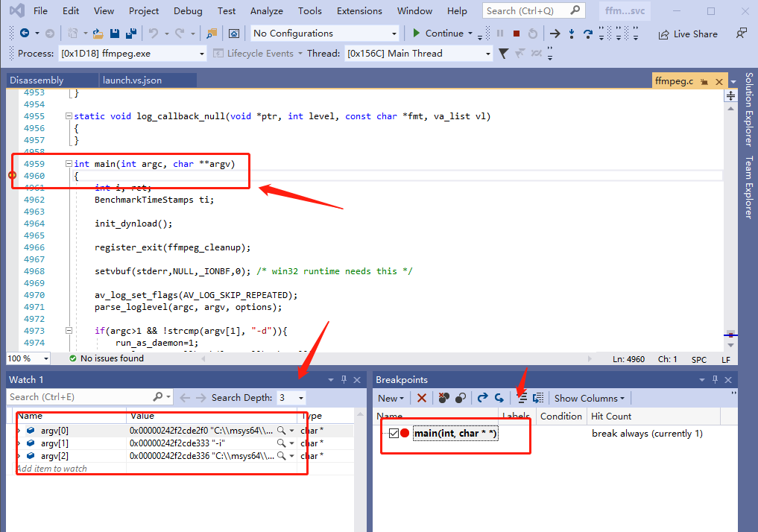Viewport: 758px width, 532px height.
Task: Click the Condition column header
Action: (x=560, y=416)
